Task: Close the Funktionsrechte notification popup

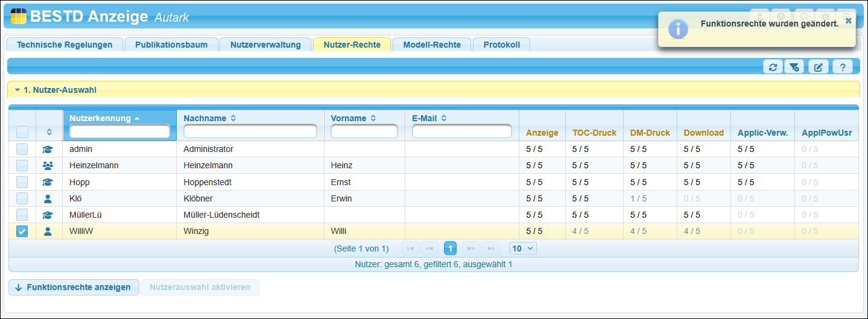Action: (848, 21)
